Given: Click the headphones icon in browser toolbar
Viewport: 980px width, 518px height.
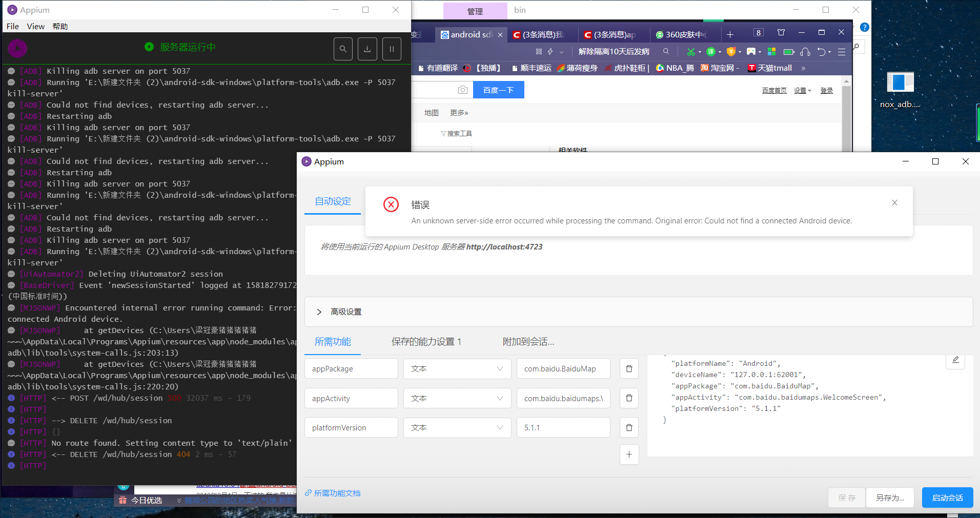Looking at the screenshot, I should [x=805, y=52].
